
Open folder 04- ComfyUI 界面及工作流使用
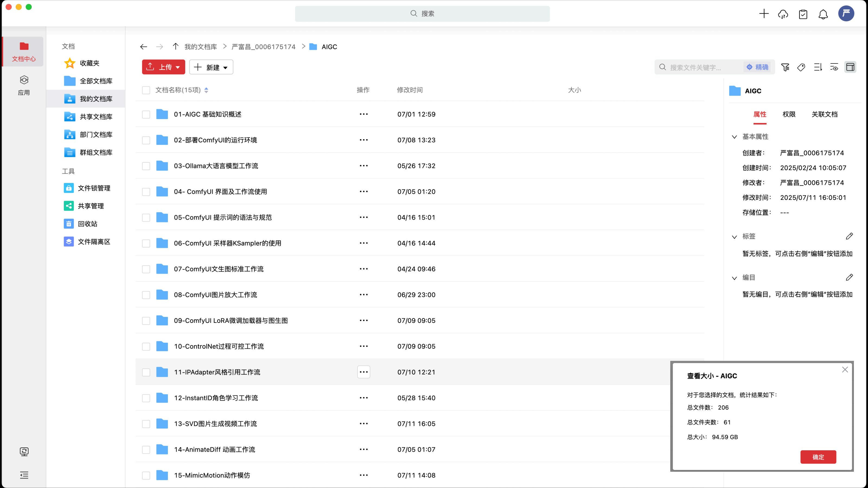(x=220, y=192)
